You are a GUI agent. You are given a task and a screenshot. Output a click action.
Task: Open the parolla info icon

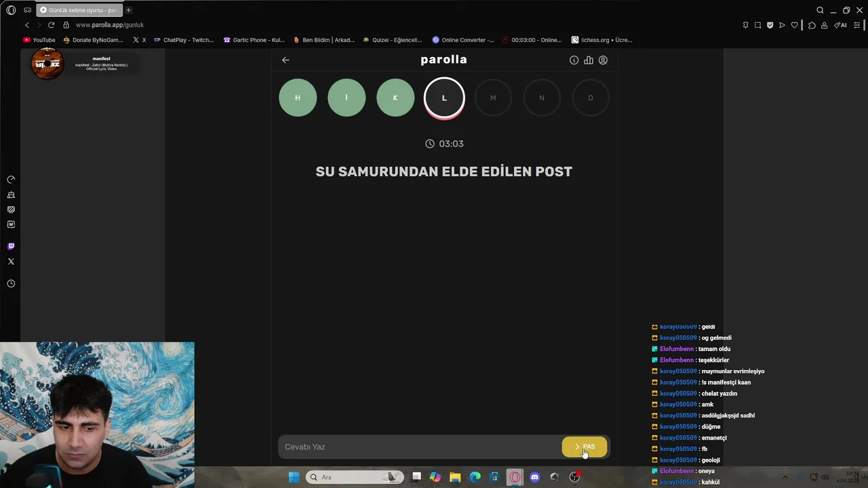click(574, 60)
